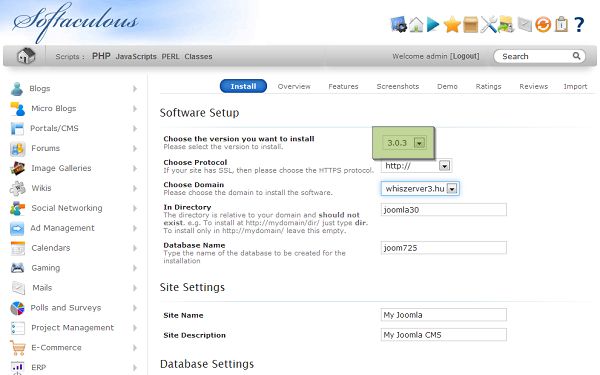Screen dimensions: 600x375
Task: Click the Classes link
Action: [198, 57]
